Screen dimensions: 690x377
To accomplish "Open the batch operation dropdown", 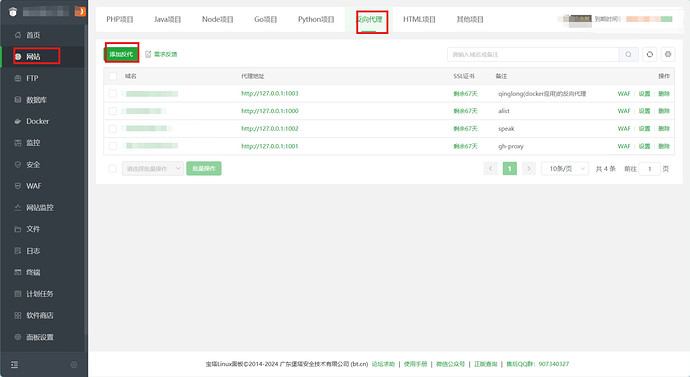I will 153,168.
